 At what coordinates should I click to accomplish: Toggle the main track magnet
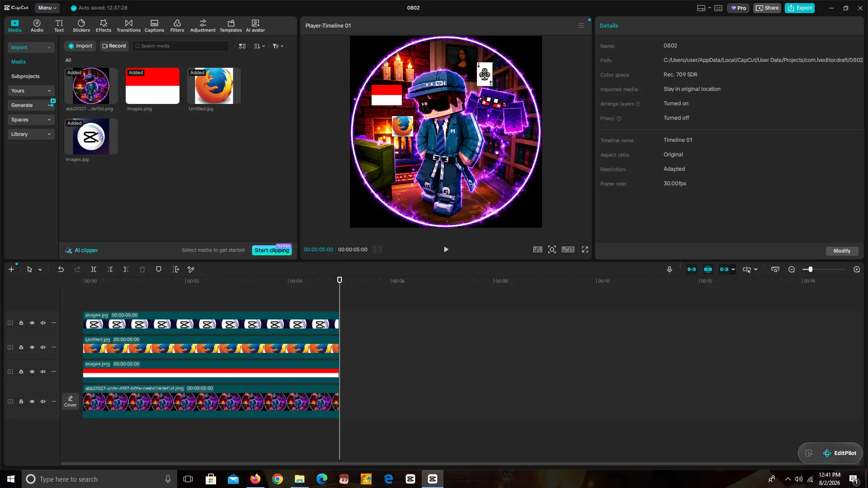pos(692,269)
